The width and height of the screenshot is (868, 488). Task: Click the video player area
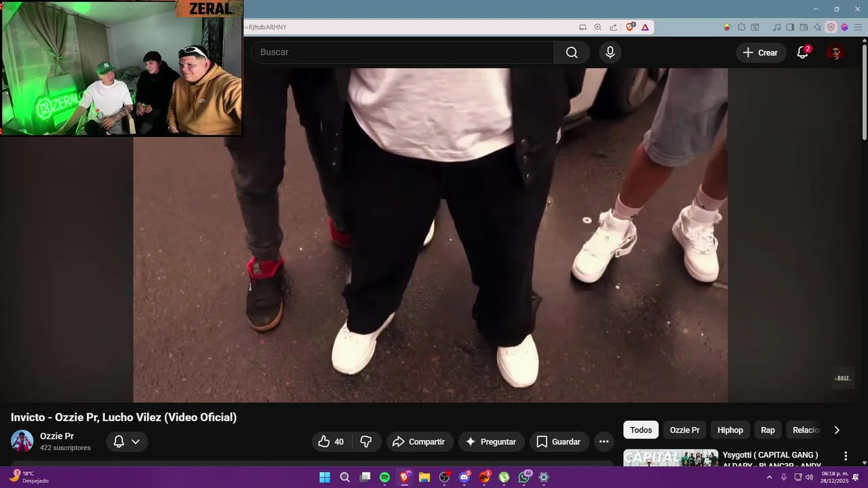click(431, 235)
